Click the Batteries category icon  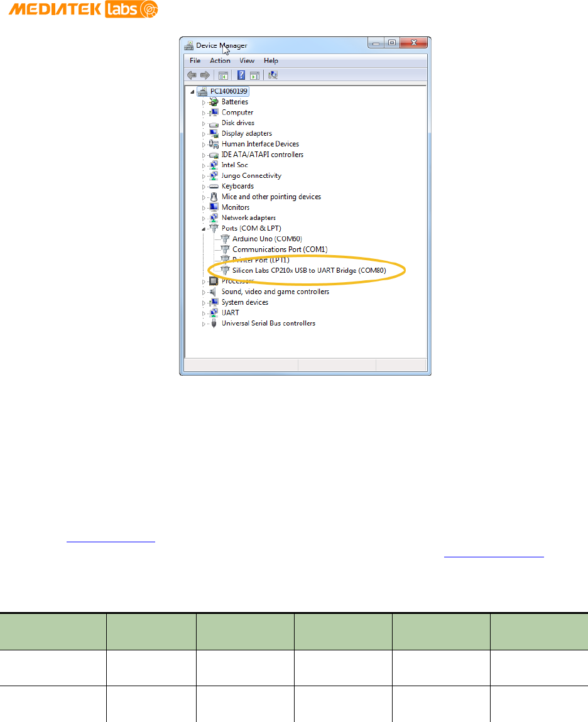point(214,102)
